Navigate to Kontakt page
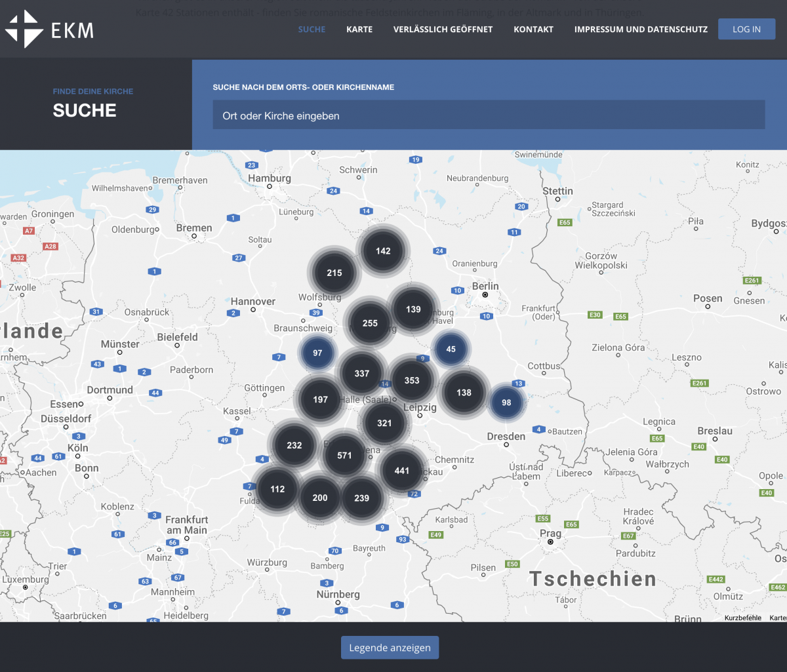The image size is (787, 672). point(533,30)
